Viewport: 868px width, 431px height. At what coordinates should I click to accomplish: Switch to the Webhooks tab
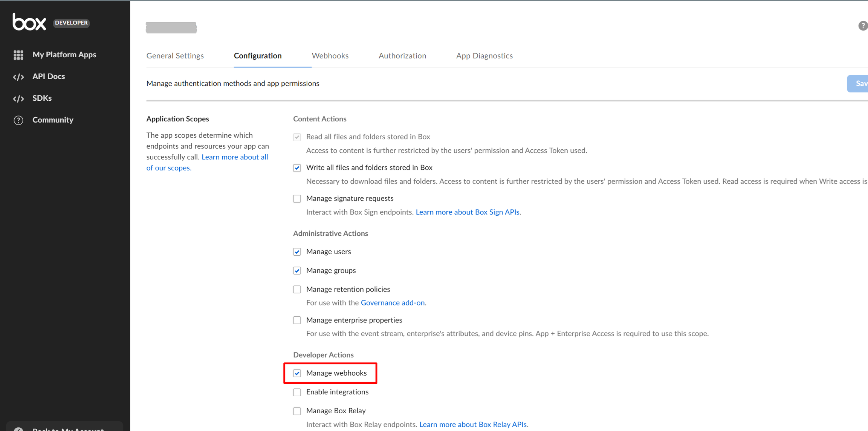point(330,56)
